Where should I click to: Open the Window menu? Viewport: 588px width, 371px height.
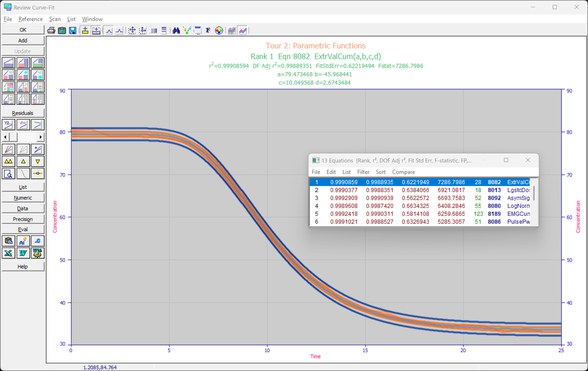point(92,19)
